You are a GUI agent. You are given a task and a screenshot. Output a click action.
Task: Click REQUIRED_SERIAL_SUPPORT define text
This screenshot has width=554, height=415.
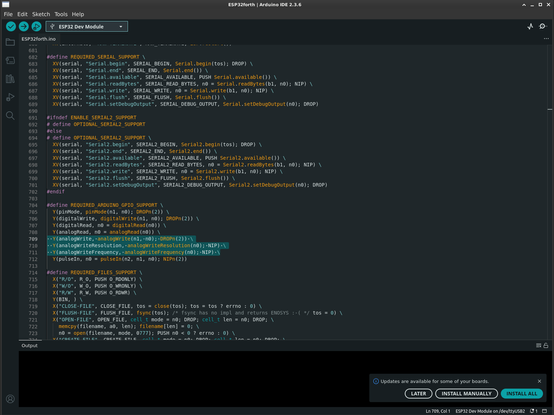click(x=105, y=57)
